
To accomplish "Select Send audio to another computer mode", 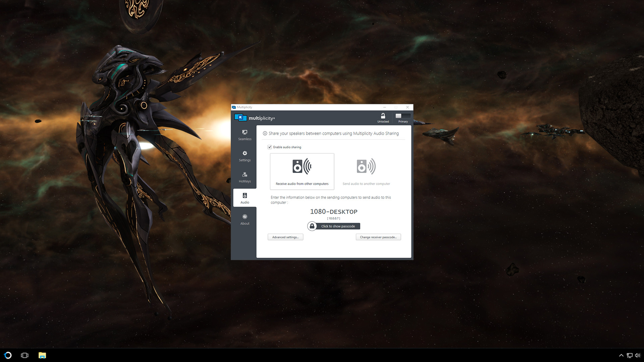I will point(366,171).
